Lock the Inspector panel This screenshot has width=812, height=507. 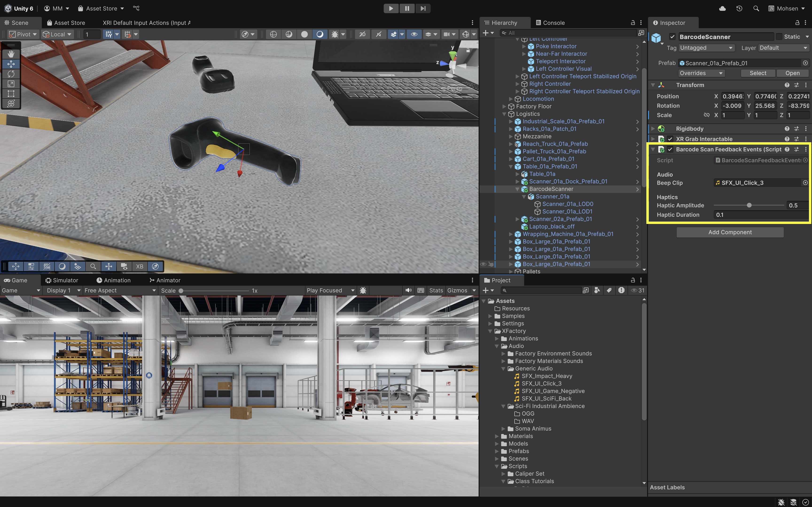797,23
